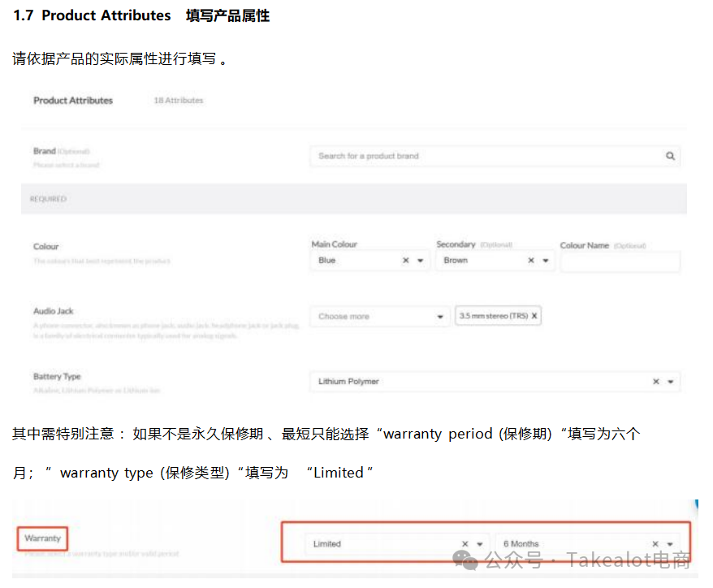Clear the 6 Months warranty period
This screenshot has height=588, width=713.
pyautogui.click(x=656, y=544)
